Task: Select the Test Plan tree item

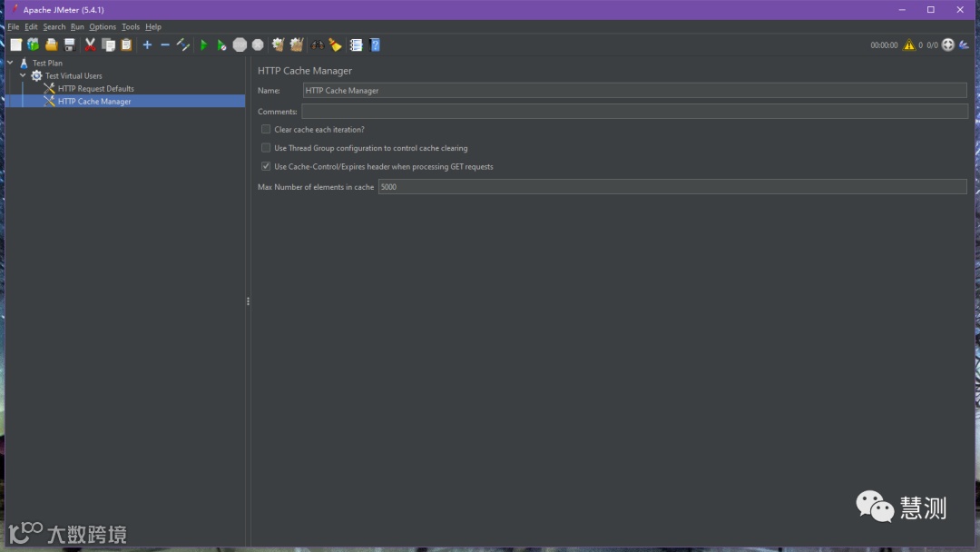Action: (47, 64)
